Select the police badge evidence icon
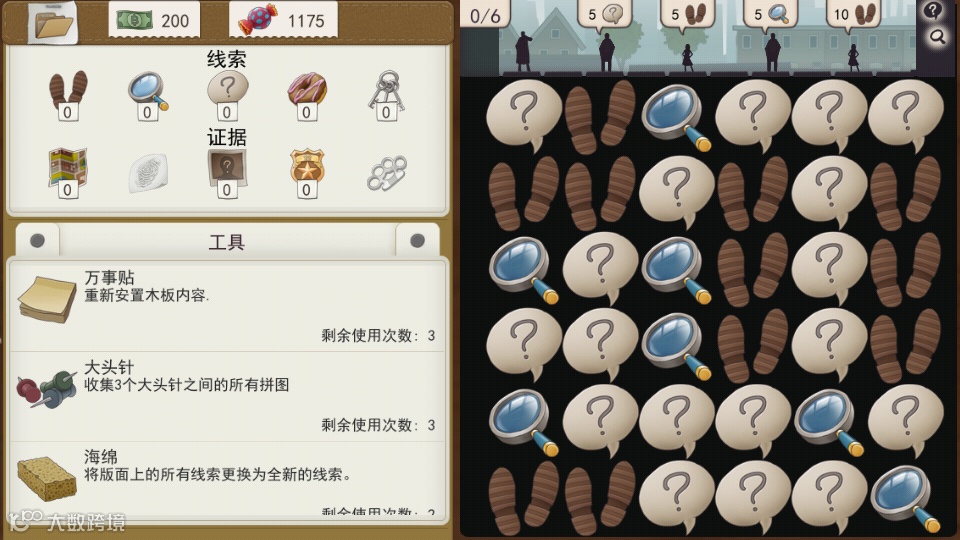 pyautogui.click(x=307, y=172)
